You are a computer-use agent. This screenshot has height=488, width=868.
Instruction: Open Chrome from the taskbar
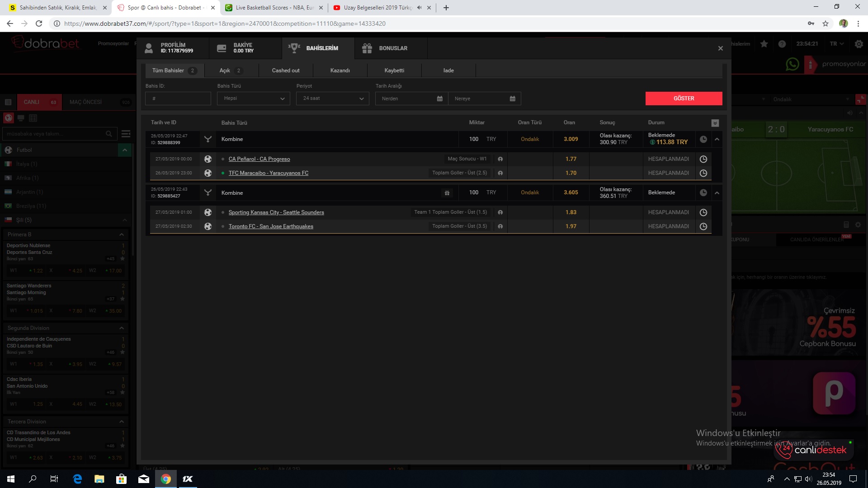point(166,479)
